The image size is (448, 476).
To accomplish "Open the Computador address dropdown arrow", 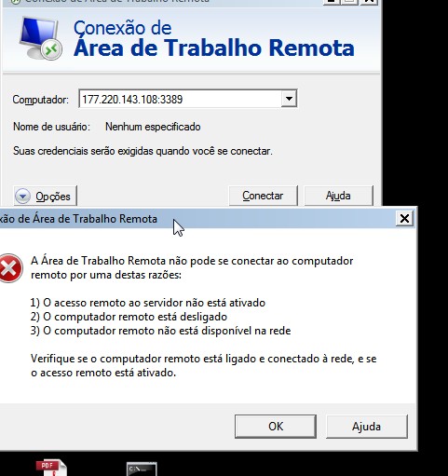I will tap(289, 99).
